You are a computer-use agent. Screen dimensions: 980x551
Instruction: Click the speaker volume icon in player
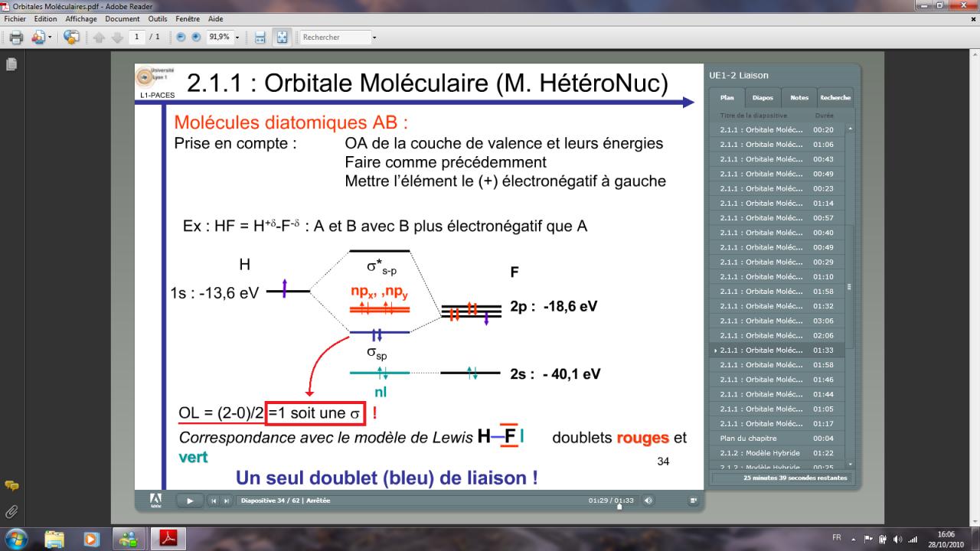(x=649, y=500)
